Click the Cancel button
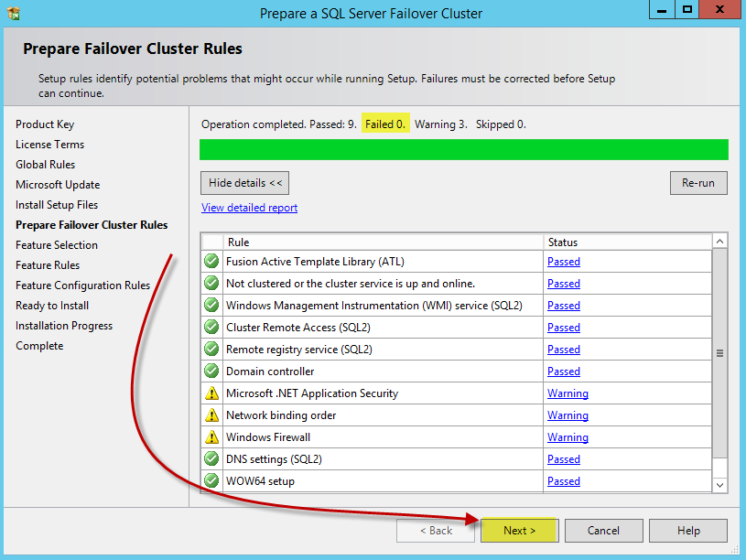This screenshot has height=560, width=746. [x=603, y=531]
